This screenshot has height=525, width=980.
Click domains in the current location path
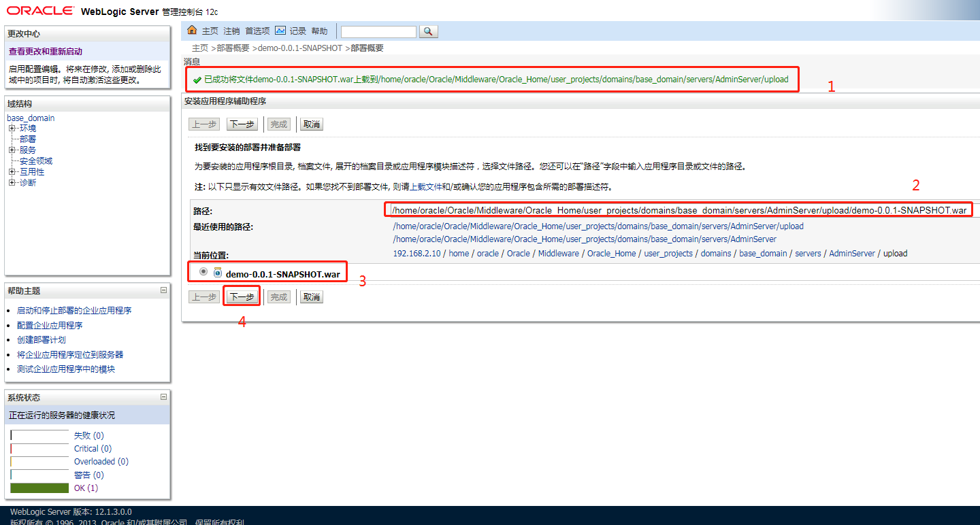click(716, 254)
